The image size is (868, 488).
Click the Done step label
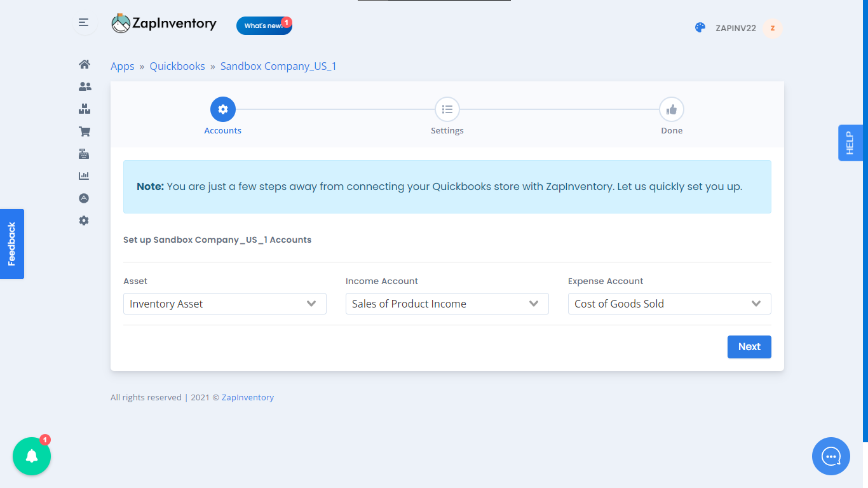point(672,130)
